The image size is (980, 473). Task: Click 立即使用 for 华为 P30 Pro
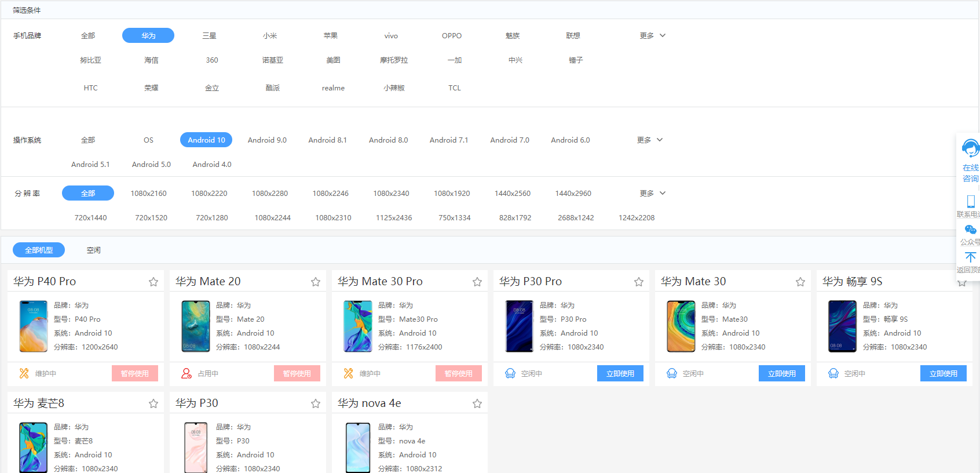pos(620,373)
